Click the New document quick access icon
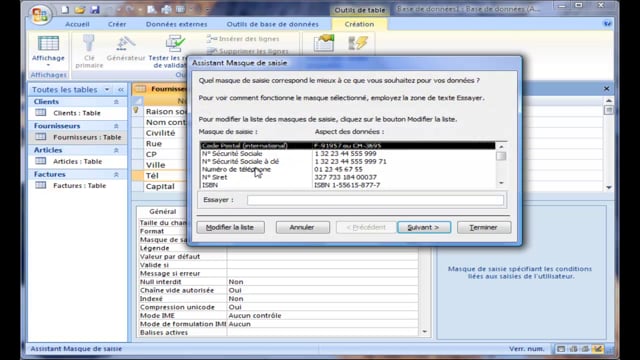 pyautogui.click(x=65, y=9)
